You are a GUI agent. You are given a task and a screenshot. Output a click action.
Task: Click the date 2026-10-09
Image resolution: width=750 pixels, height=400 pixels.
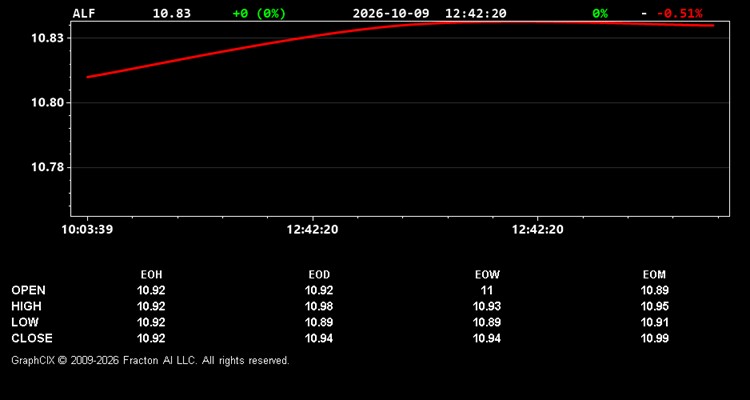tap(391, 13)
